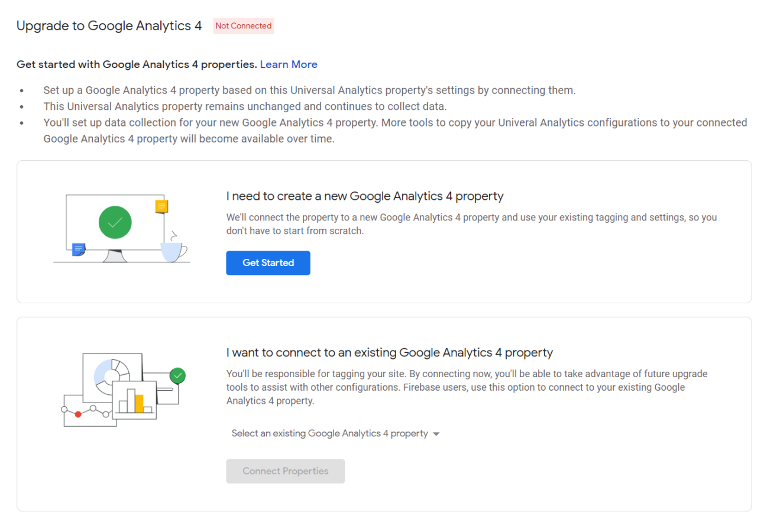767x532 pixels.
Task: Click the dropdown arrow beside the property selector
Action: coord(436,434)
